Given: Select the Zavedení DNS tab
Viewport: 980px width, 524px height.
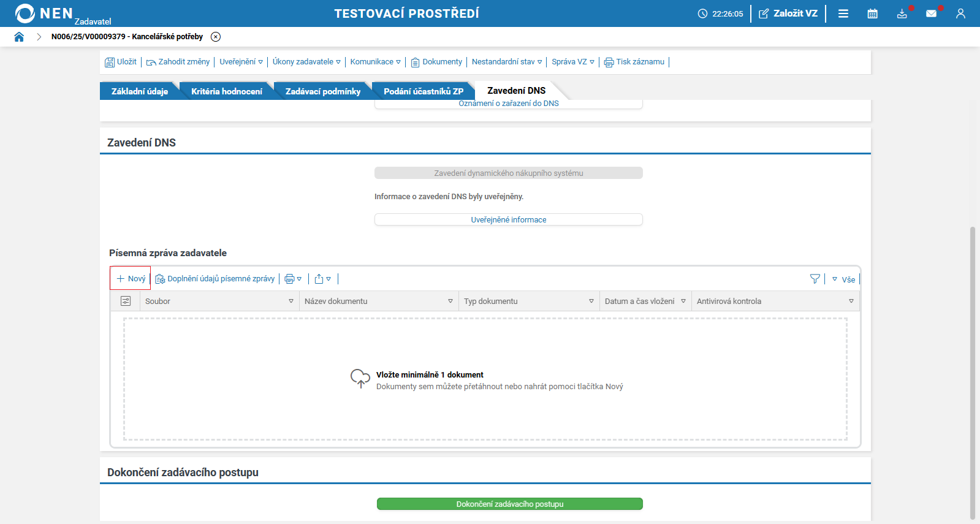Looking at the screenshot, I should pos(516,91).
